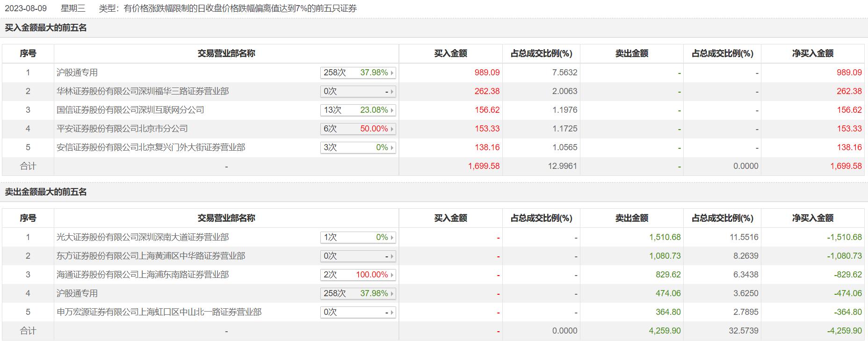Image resolution: width=868 pixels, height=342 pixels.
Task: Open 安信证券北京复兴门外大街证券营业部 link
Action: tap(151, 147)
